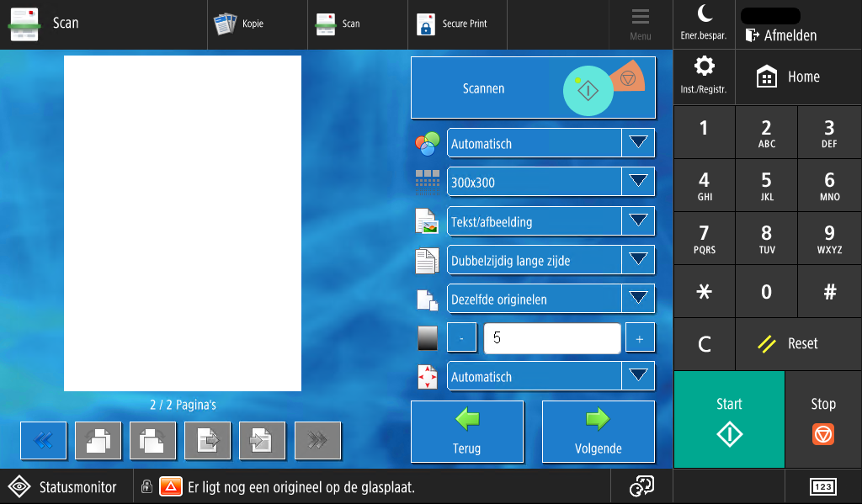862x504 pixels.
Task: Click the rotate page left icon
Action: point(98,440)
